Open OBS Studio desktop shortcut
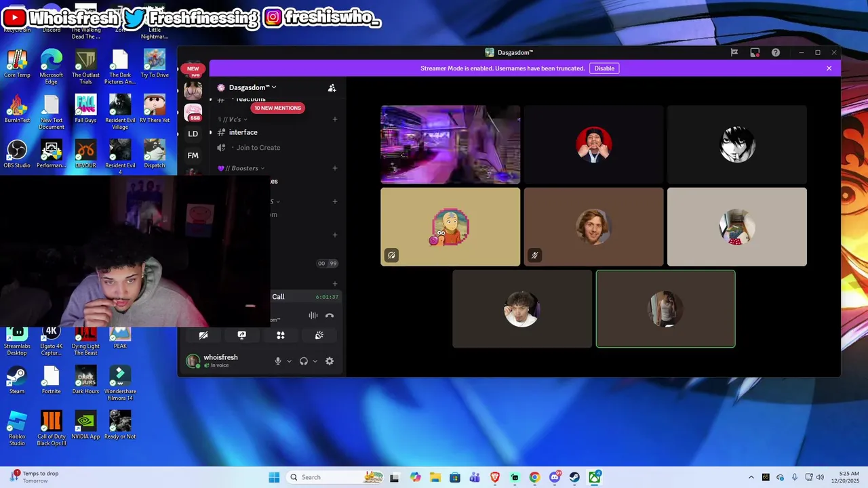This screenshot has height=488, width=868. coord(17,155)
